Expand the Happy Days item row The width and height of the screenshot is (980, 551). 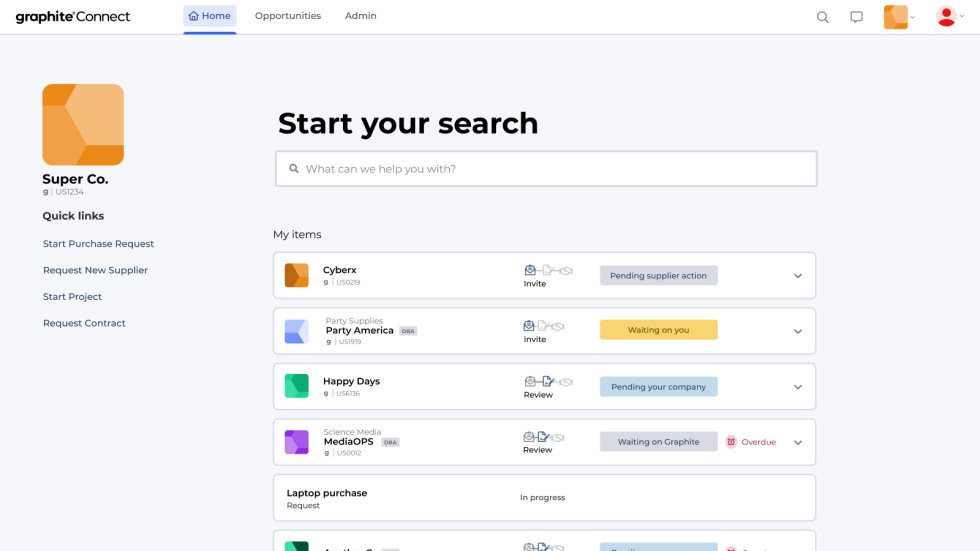798,387
